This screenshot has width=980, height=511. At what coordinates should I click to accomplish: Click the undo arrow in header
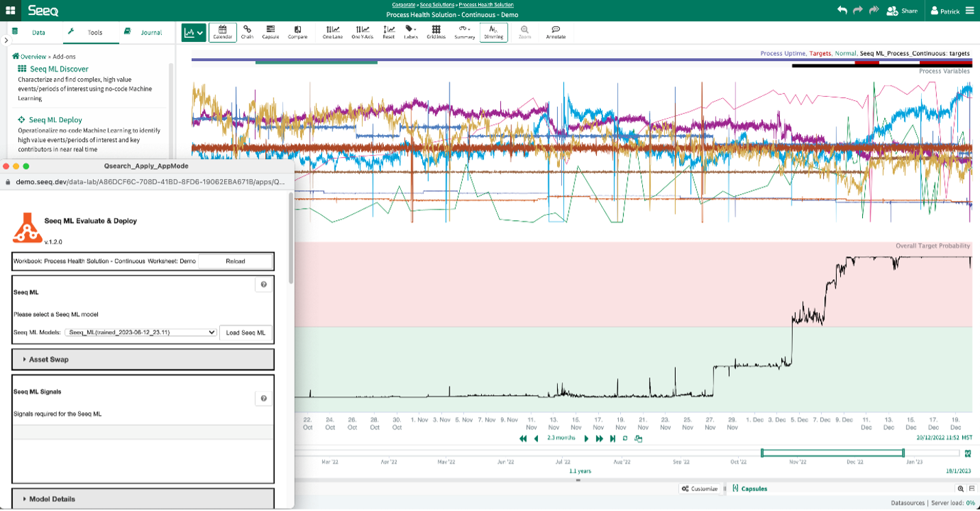[842, 10]
